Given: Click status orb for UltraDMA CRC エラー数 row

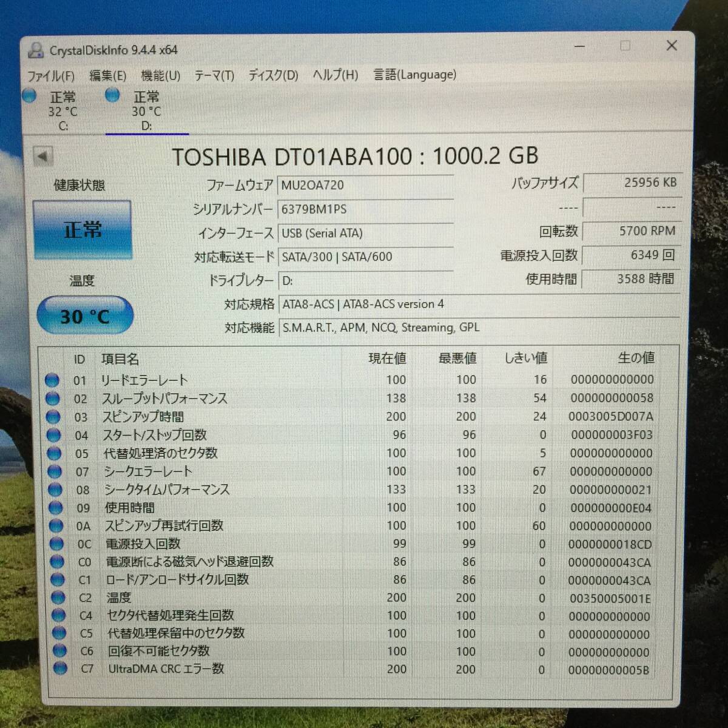Looking at the screenshot, I should coord(61,669).
